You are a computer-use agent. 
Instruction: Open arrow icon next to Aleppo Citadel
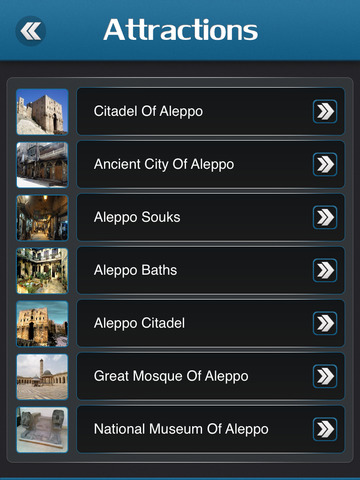[325, 323]
